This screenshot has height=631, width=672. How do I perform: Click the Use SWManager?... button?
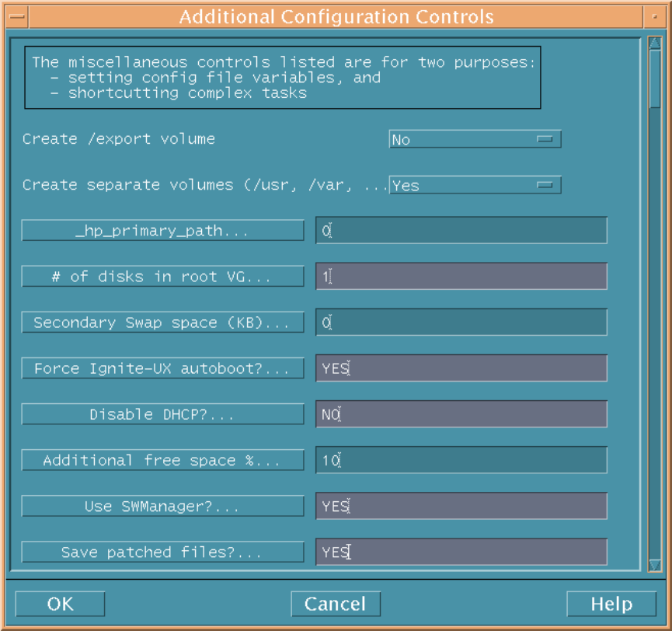coord(163,506)
